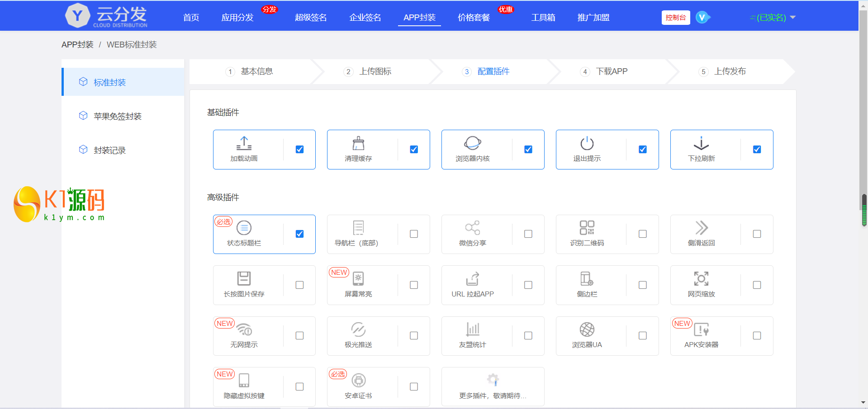Click the 识别二维码 QR code icon
The height and width of the screenshot is (409, 868).
coord(587,228)
